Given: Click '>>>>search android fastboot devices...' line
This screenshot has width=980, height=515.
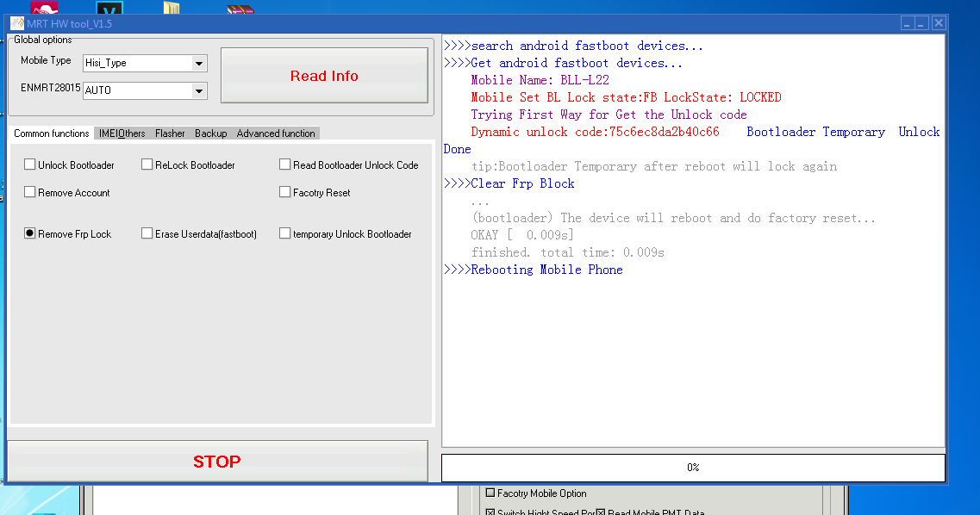Looking at the screenshot, I should pyautogui.click(x=573, y=46).
